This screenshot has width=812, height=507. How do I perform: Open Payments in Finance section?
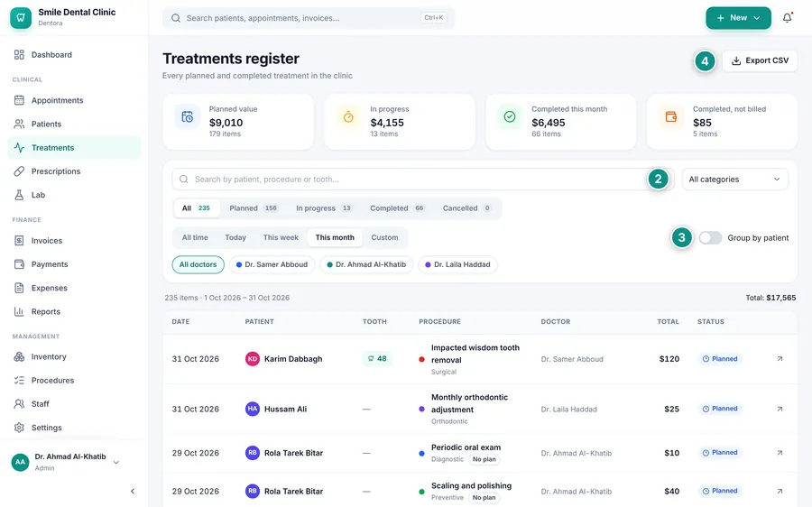click(x=74, y=264)
